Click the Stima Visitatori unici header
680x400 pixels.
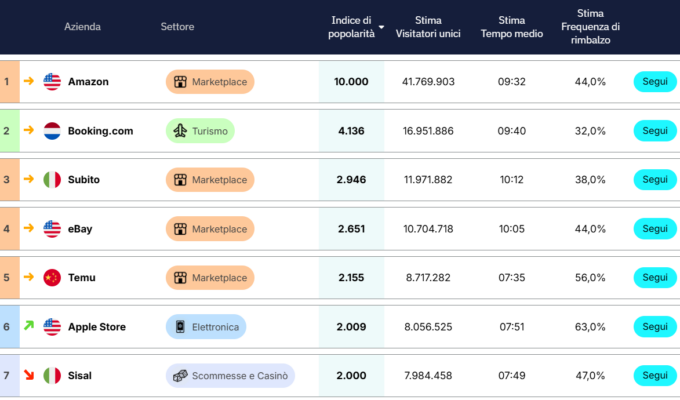pos(428,27)
